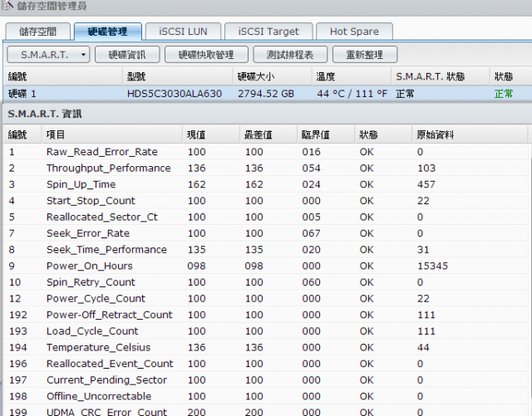Click the 硬碟快取管理 button

(x=206, y=55)
